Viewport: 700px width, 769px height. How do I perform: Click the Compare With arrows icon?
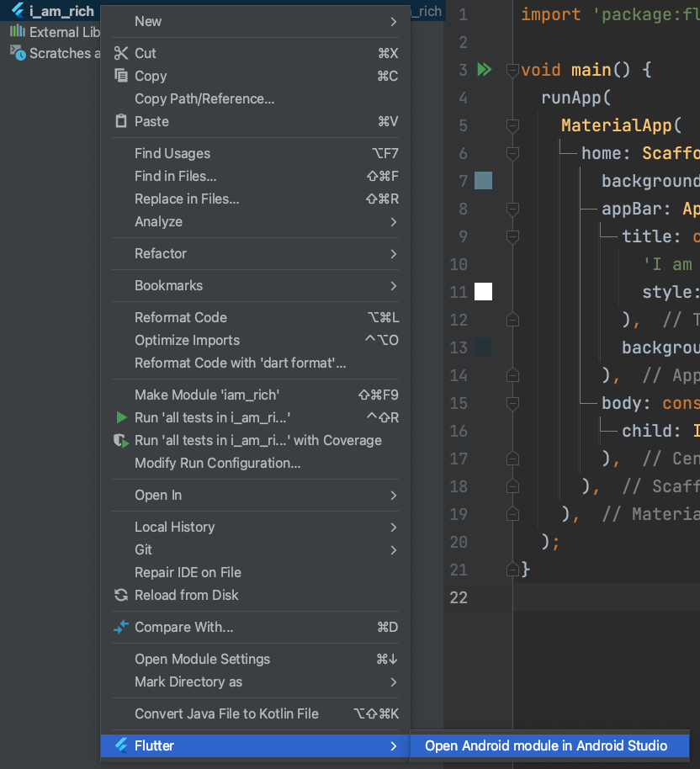pyautogui.click(x=120, y=627)
